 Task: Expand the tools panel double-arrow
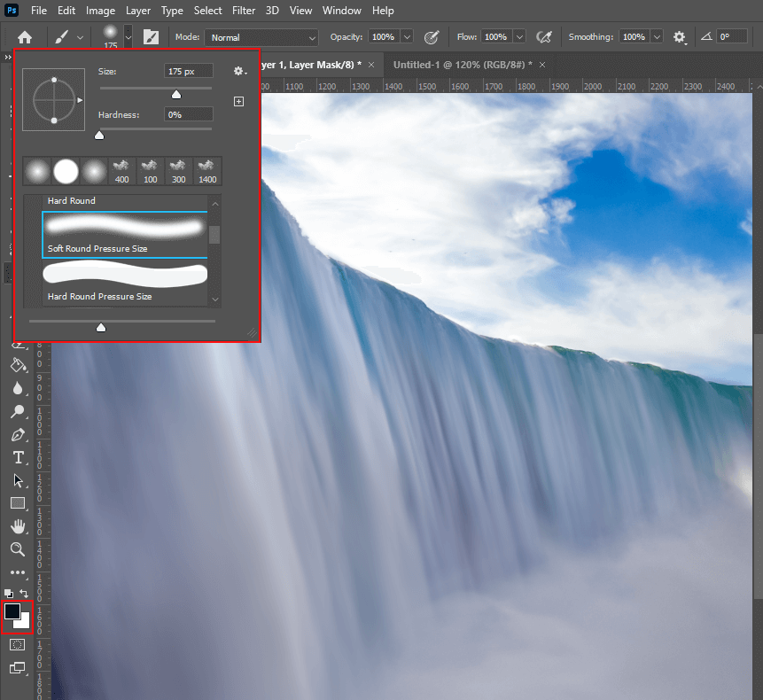click(8, 57)
